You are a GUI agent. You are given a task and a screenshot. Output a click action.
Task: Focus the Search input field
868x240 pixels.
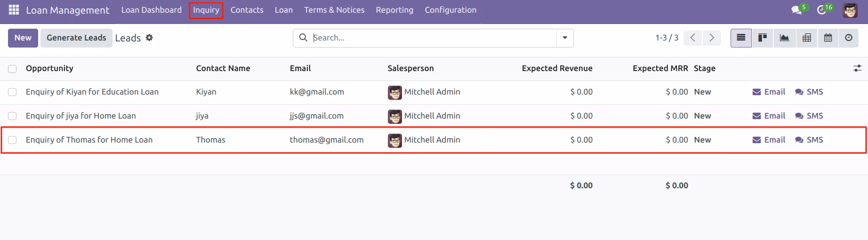click(433, 38)
